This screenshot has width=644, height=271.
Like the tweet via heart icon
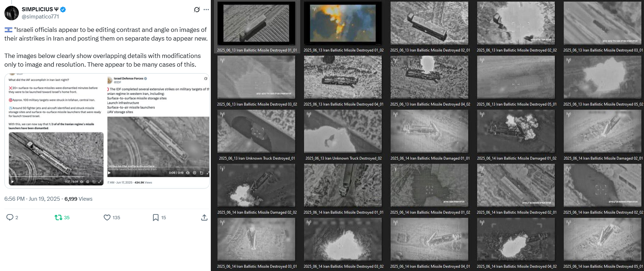pyautogui.click(x=107, y=217)
